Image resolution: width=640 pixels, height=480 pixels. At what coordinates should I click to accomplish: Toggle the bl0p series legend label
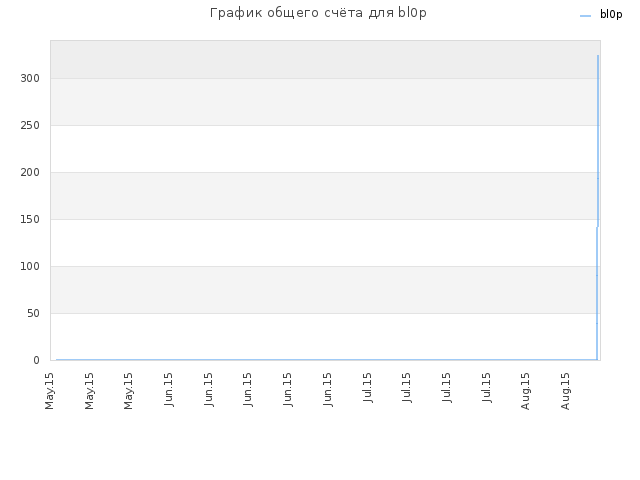(x=611, y=15)
